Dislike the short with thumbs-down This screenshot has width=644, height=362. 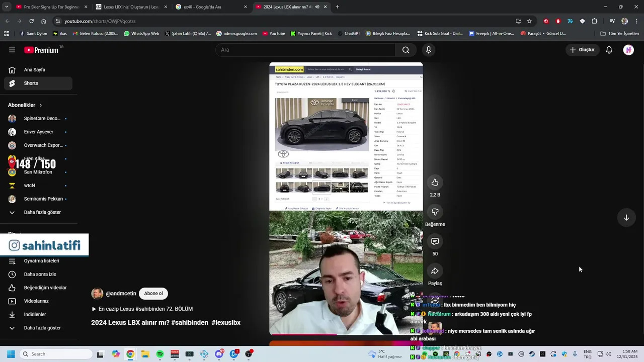point(435,212)
